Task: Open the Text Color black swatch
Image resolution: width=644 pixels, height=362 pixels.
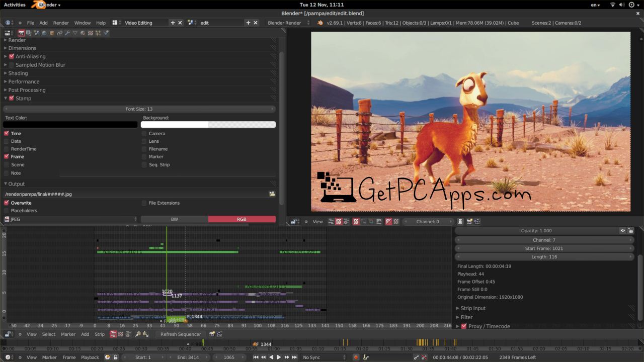Action: [70, 125]
